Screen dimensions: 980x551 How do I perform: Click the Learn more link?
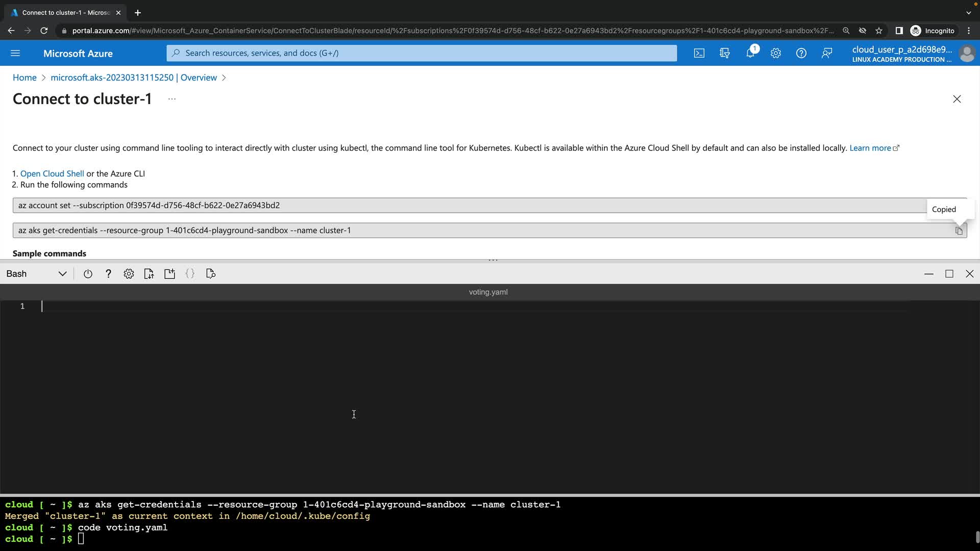click(870, 148)
